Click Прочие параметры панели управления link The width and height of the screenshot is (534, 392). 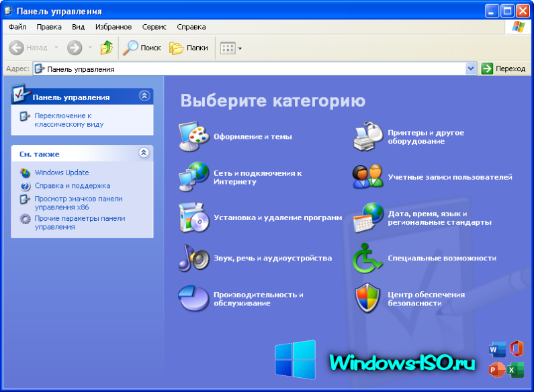tap(80, 223)
